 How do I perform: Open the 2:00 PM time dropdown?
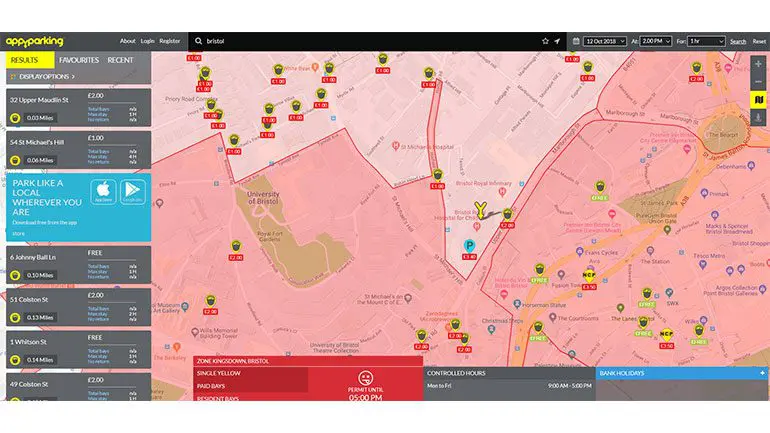[x=656, y=41]
